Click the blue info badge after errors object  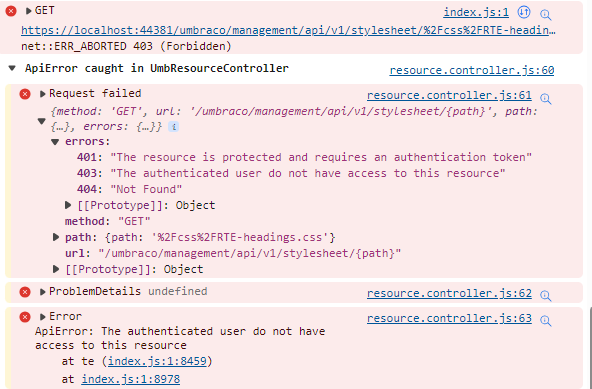pyautogui.click(x=173, y=127)
